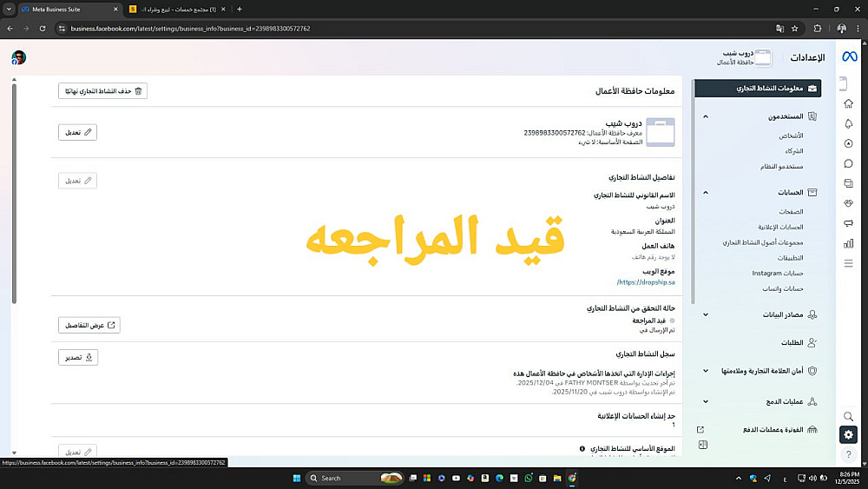Open Microsoft Edge from taskbar

tap(499, 478)
